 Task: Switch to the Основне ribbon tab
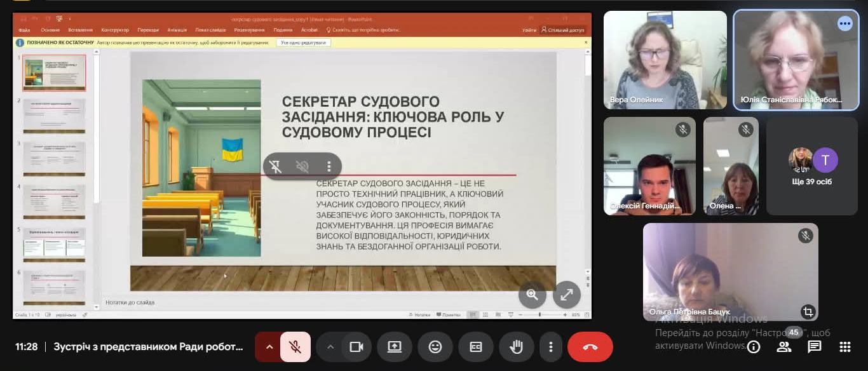tap(50, 30)
